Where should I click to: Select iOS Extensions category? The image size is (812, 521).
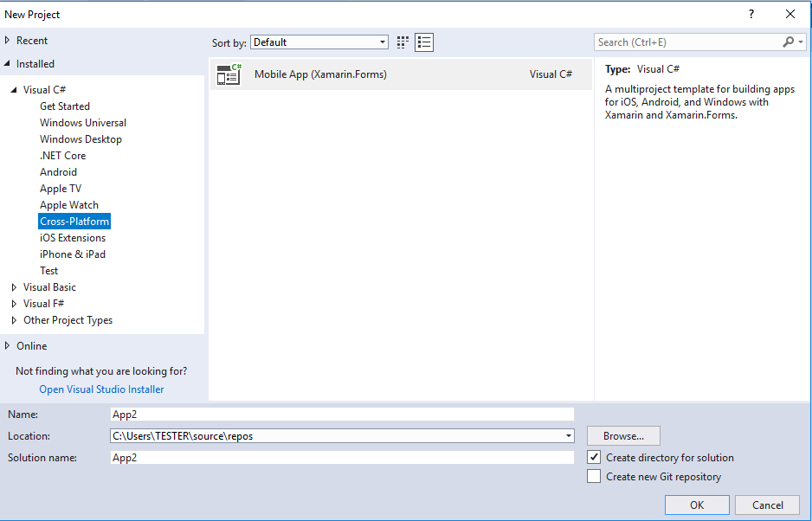tap(73, 238)
